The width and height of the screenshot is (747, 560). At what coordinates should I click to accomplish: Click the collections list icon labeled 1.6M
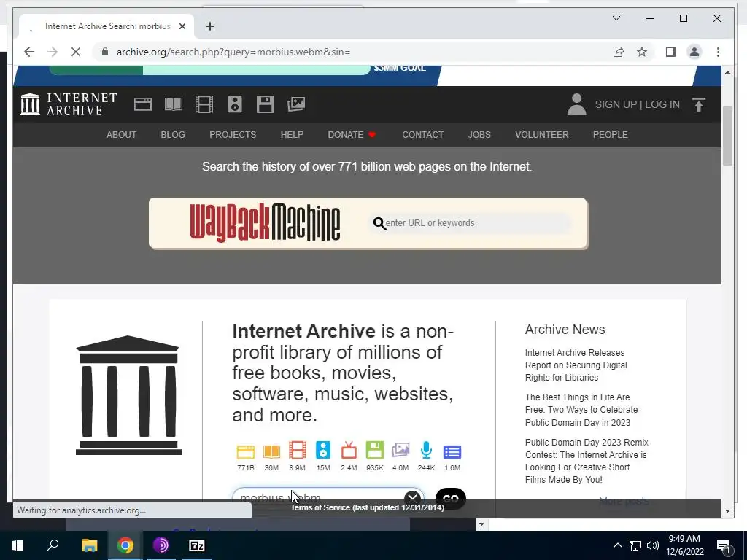click(x=452, y=451)
